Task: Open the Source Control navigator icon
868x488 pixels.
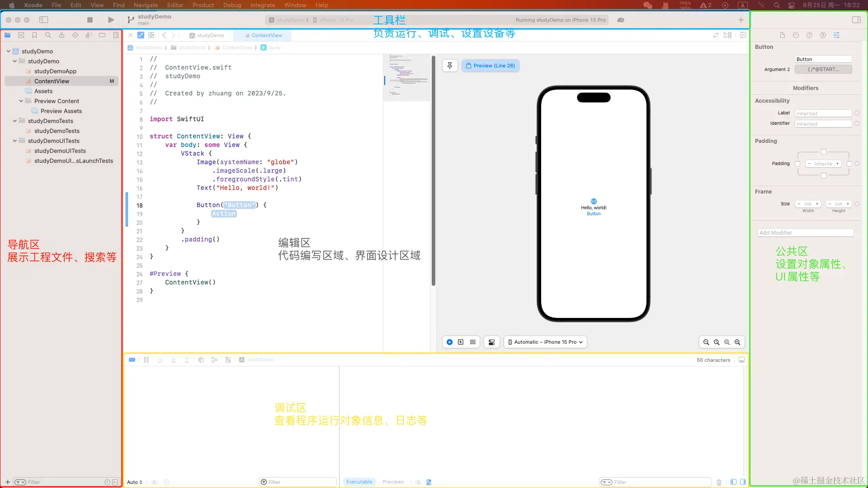Action: 21,35
